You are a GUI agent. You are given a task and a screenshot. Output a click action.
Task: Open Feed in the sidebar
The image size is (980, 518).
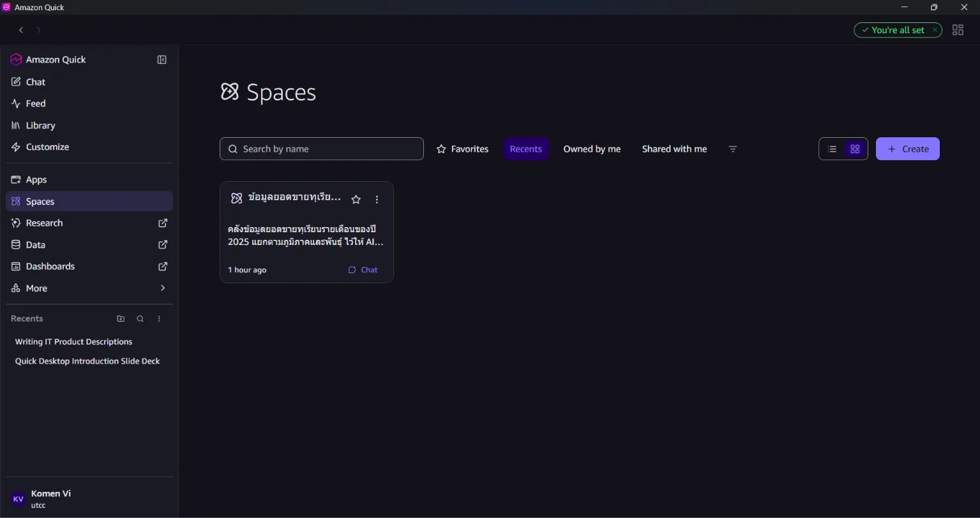pyautogui.click(x=89, y=103)
